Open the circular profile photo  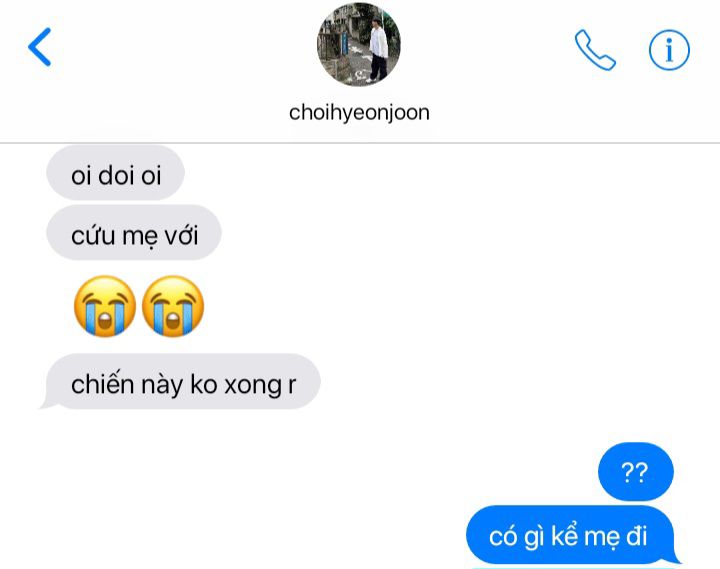click(359, 44)
